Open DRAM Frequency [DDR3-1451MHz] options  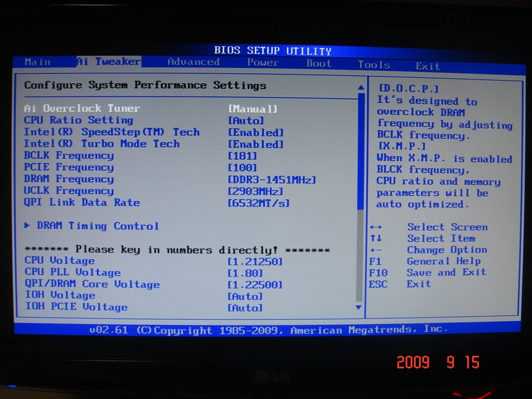pos(272,179)
